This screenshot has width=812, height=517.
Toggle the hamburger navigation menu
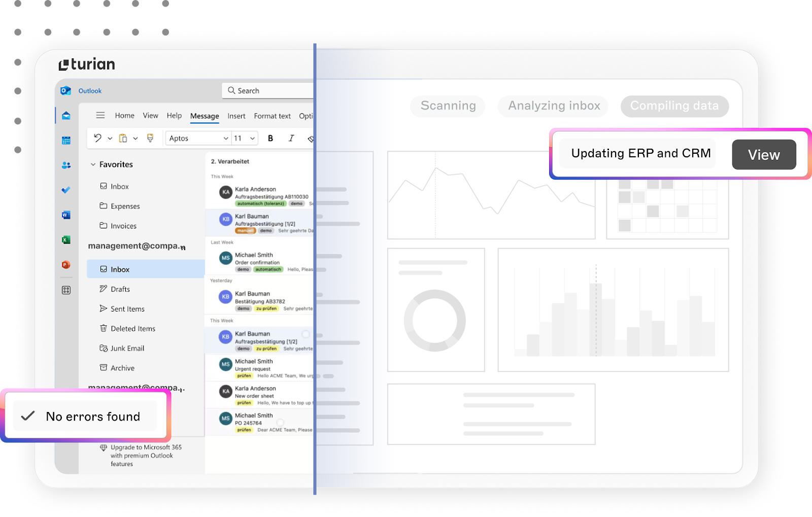pos(100,115)
